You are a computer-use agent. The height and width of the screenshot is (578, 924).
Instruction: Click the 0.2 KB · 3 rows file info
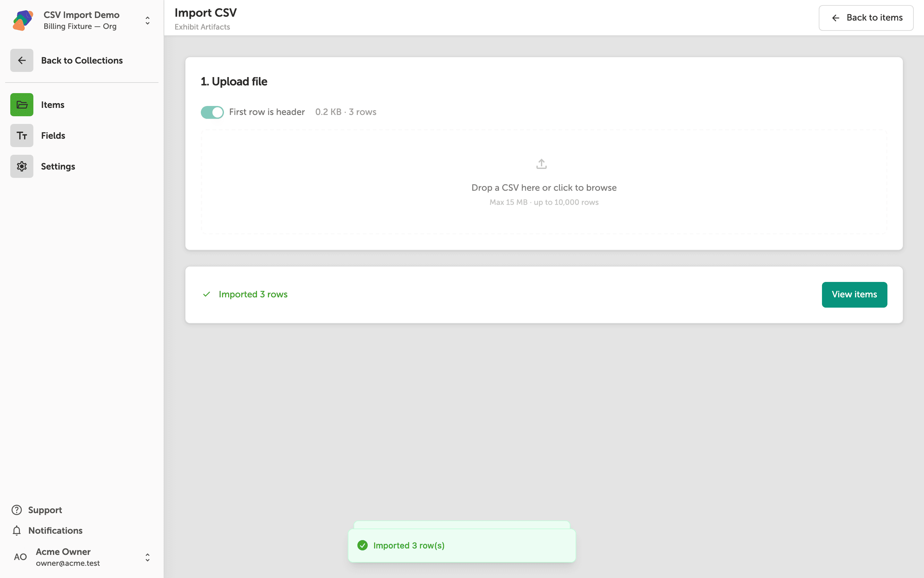346,112
